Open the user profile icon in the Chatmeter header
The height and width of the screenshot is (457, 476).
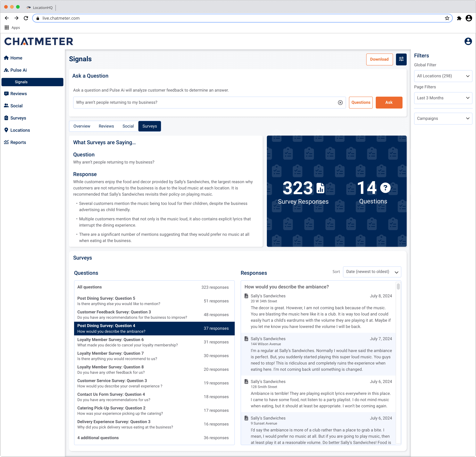[468, 41]
